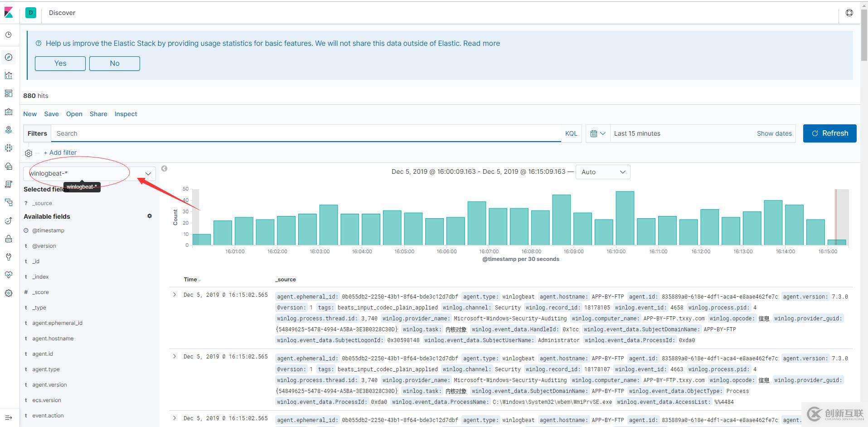
Task: Open Dashboard icon in sidebar
Action: [x=9, y=93]
